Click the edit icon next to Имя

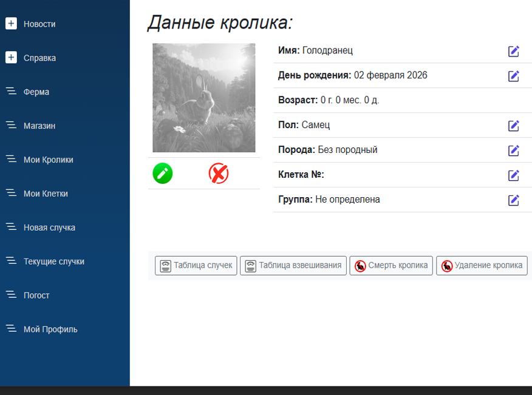pyautogui.click(x=513, y=51)
